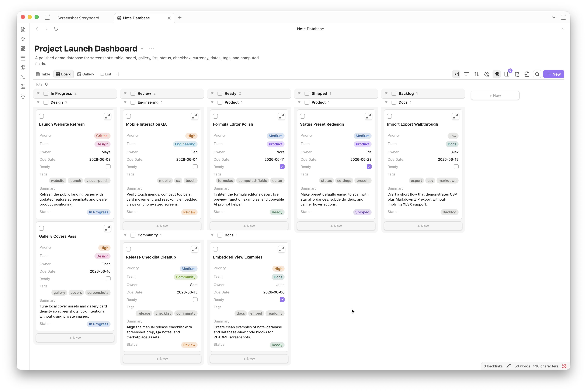Expand the Formula Editor Polish card

click(x=281, y=116)
